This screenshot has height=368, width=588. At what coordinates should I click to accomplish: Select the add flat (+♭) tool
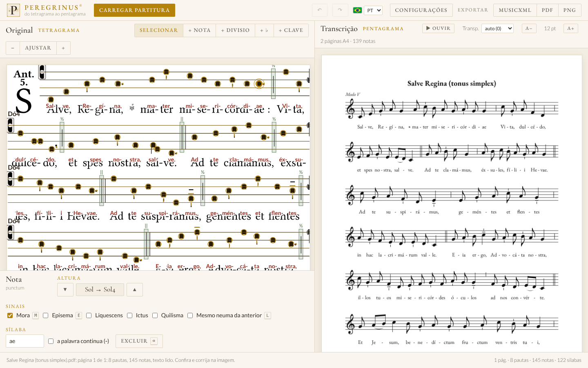(x=264, y=30)
